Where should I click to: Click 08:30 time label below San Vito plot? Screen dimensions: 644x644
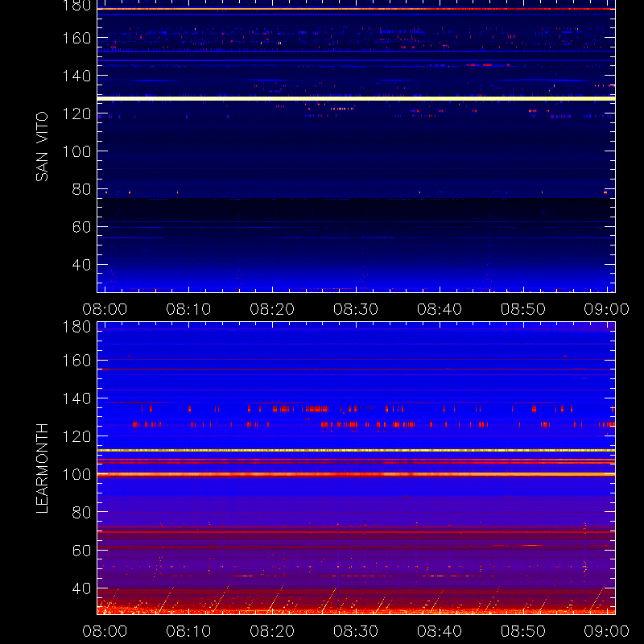click(x=356, y=309)
